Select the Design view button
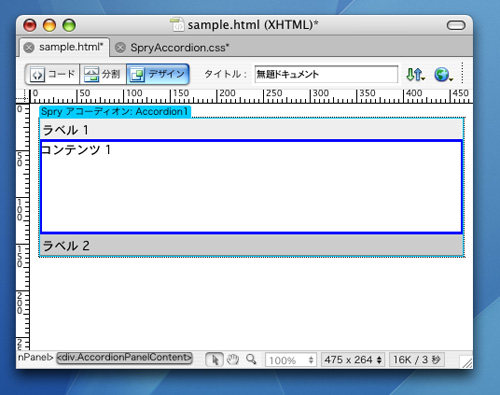Screen dimensions: 500x395 point(158,74)
